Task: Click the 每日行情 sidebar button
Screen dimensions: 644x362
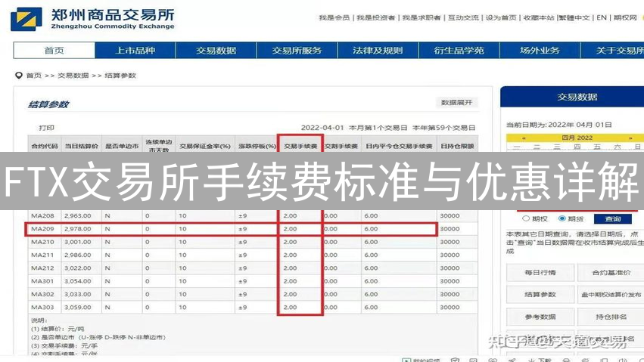Action: [540, 273]
